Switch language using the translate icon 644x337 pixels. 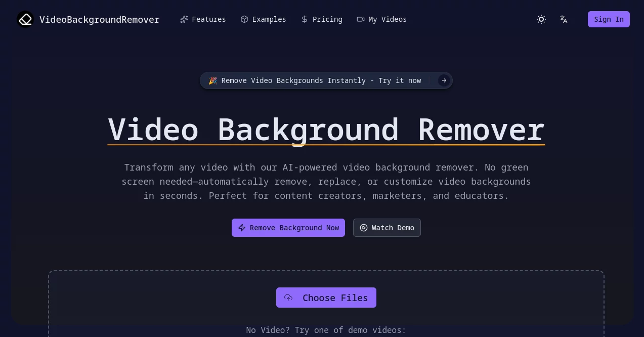click(564, 19)
